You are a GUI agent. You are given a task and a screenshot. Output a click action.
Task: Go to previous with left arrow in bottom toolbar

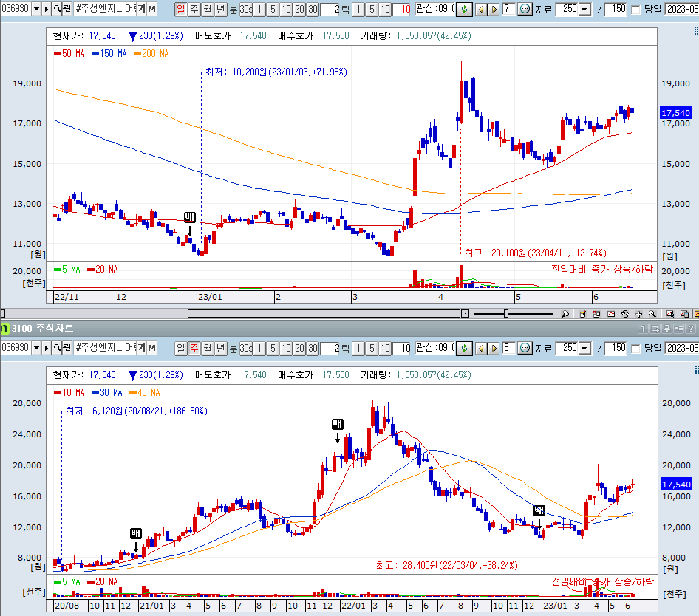pos(480,348)
